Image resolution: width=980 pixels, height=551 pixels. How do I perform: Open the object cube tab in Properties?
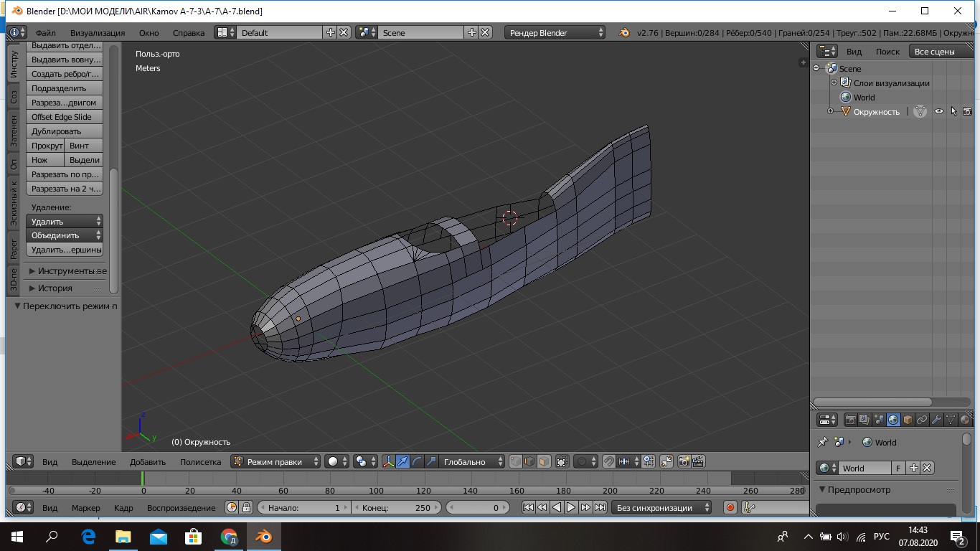(x=908, y=420)
